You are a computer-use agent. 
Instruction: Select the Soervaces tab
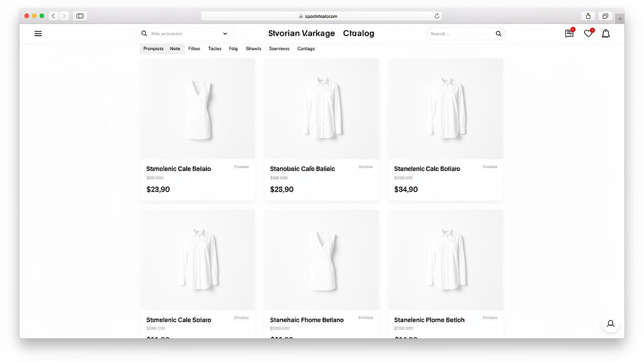(279, 49)
